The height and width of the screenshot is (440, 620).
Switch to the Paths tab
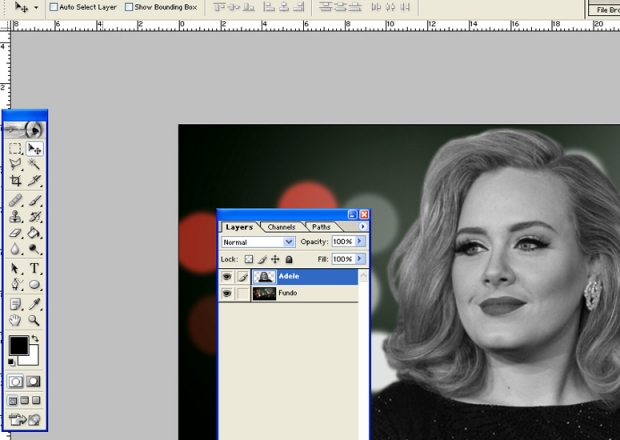point(322,227)
